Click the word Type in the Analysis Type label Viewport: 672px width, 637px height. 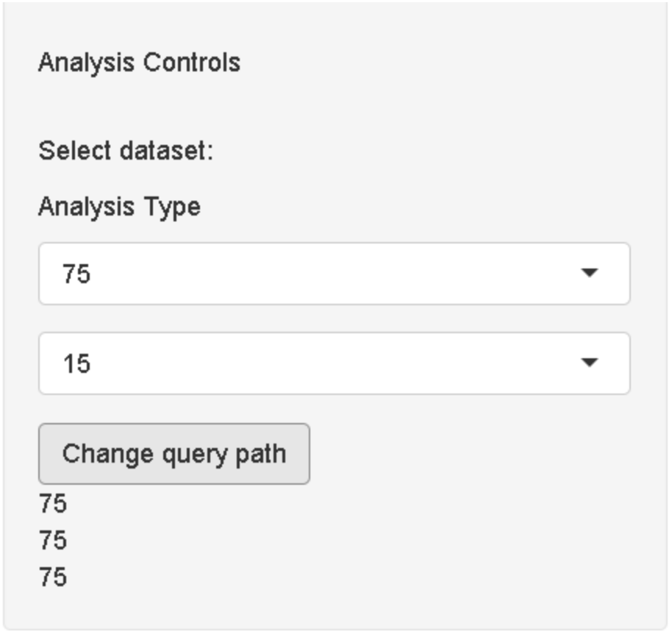coord(174,207)
